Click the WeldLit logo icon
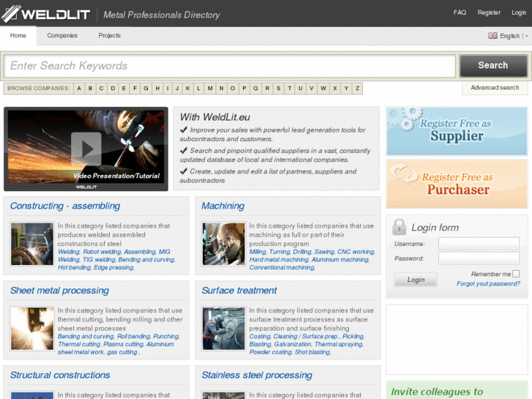The image size is (532, 399). coord(11,14)
